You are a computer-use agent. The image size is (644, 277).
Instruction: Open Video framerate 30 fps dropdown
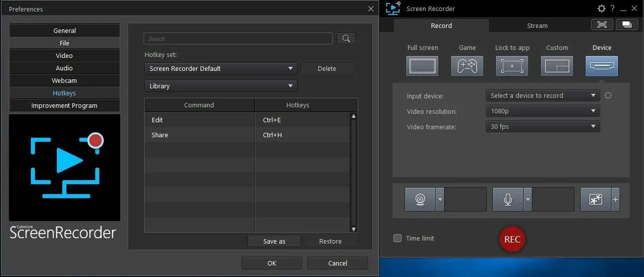click(543, 126)
